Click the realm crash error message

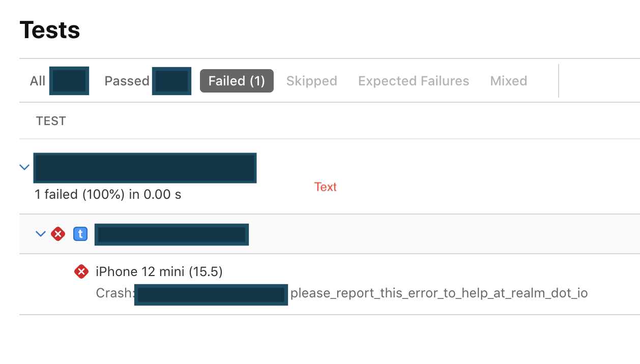point(439,293)
